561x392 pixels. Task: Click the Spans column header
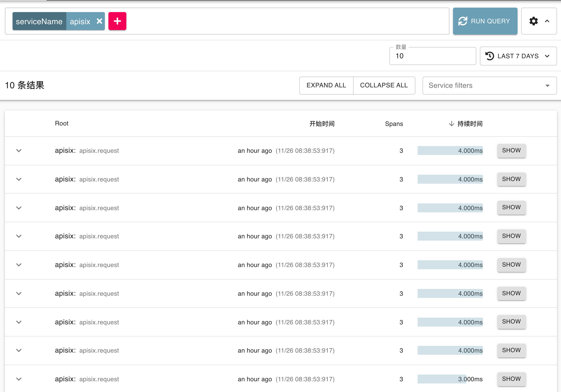pyautogui.click(x=394, y=124)
